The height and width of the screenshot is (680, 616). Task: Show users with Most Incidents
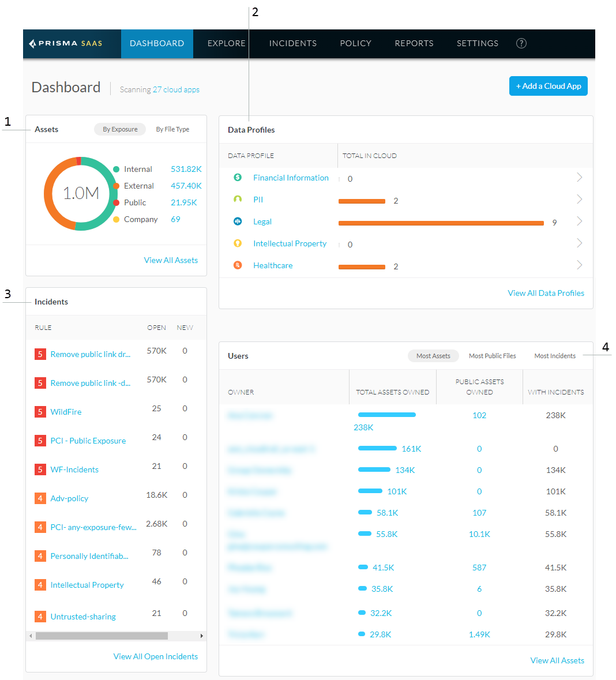tap(555, 356)
